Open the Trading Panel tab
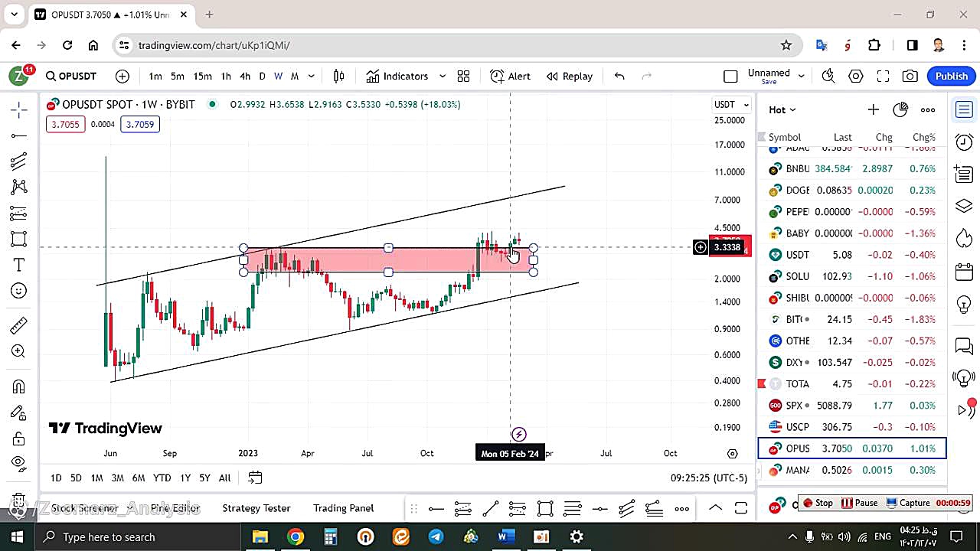980x551 pixels. point(343,508)
